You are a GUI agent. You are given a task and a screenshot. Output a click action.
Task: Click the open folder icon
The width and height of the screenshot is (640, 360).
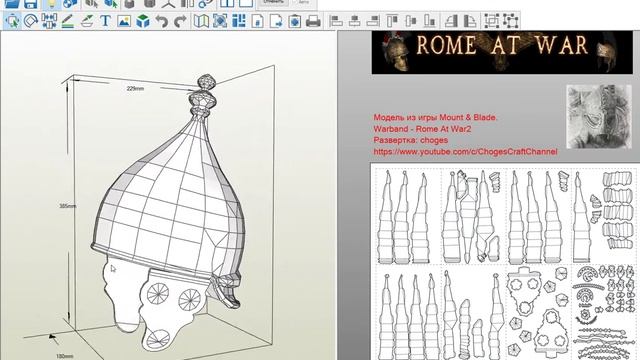(12, 4)
